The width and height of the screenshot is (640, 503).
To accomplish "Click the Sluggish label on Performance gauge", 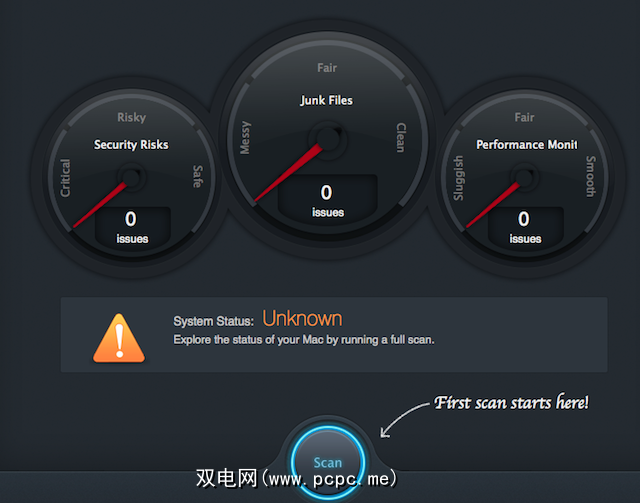I will 459,178.
